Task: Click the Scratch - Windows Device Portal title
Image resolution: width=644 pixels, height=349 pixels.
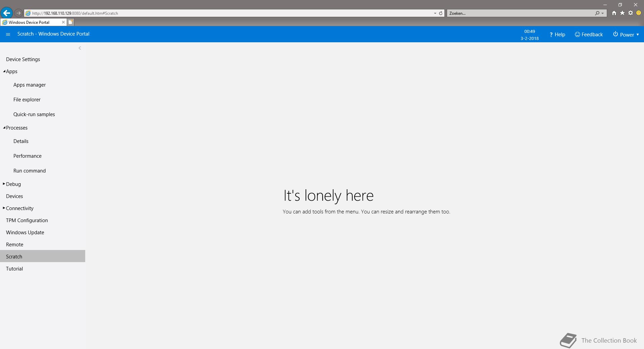Action: coord(53,34)
